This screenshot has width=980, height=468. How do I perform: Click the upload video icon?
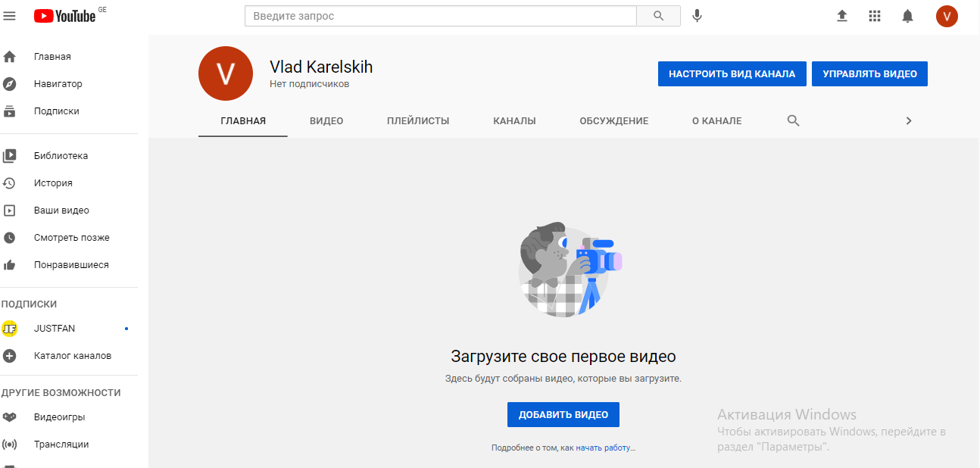click(x=841, y=16)
